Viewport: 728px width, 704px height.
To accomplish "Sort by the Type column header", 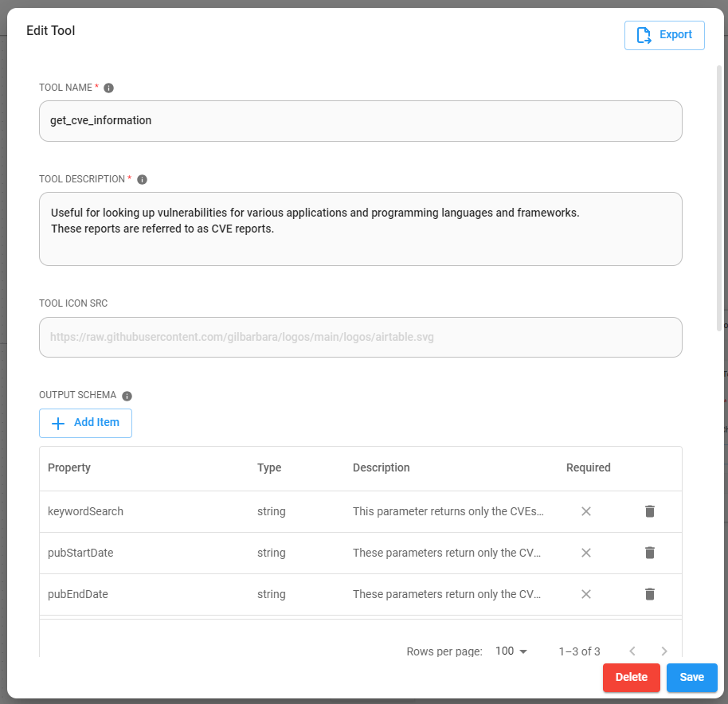I will (269, 467).
